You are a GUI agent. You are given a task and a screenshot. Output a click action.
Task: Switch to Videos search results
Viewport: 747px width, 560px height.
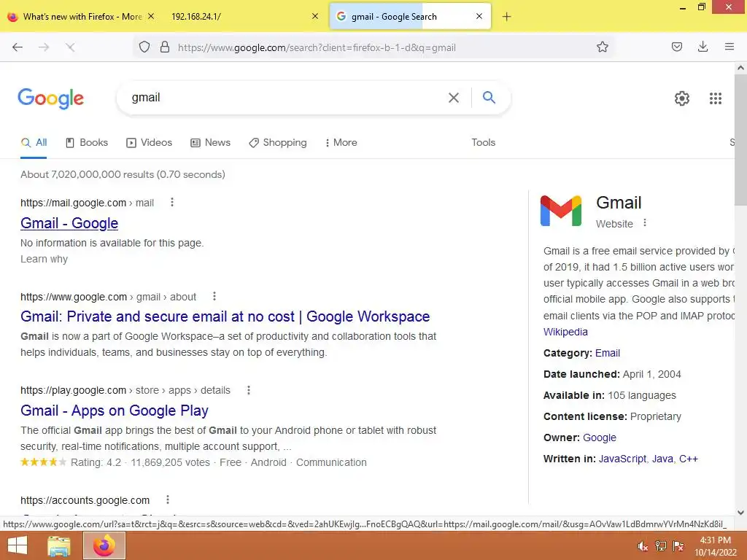pyautogui.click(x=149, y=142)
